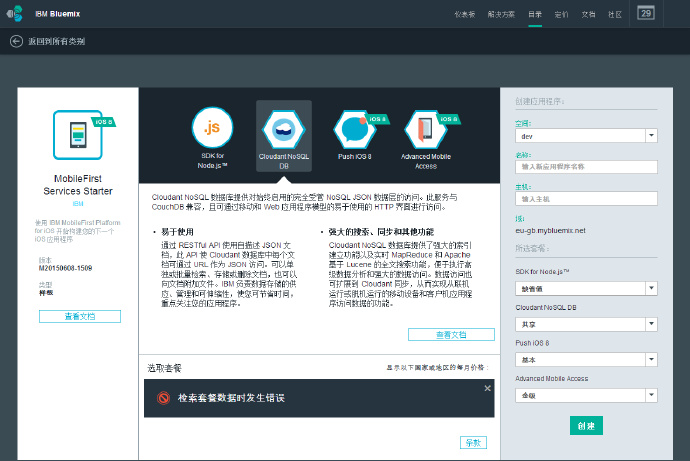Select the Push iOS 8 service icon
This screenshot has width=690, height=461.
(x=355, y=129)
